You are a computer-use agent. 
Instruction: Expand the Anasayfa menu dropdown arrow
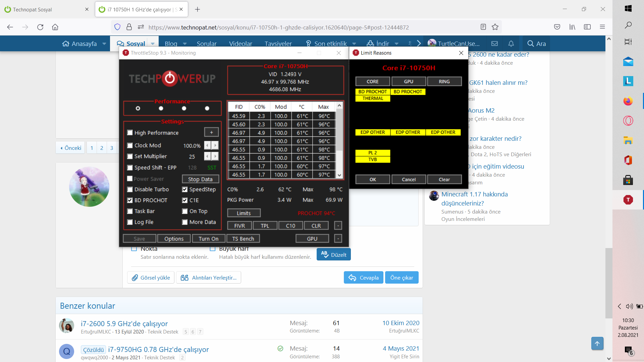point(104,44)
